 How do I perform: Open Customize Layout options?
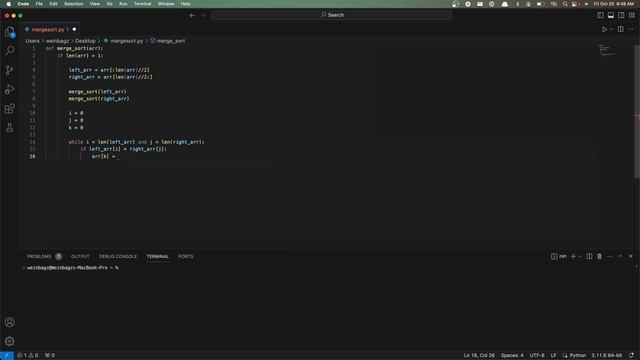631,15
